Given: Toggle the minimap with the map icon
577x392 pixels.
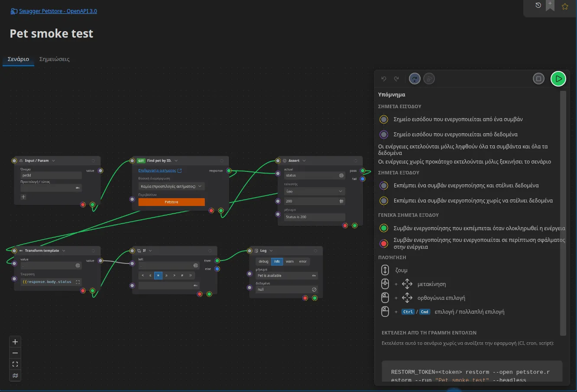Looking at the screenshot, I should (15, 376).
